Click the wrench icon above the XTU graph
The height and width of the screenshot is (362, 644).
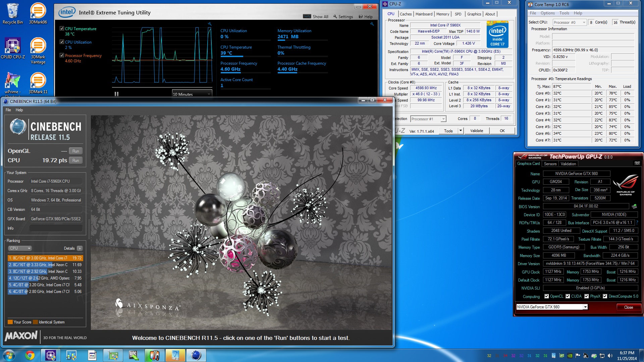[210, 24]
